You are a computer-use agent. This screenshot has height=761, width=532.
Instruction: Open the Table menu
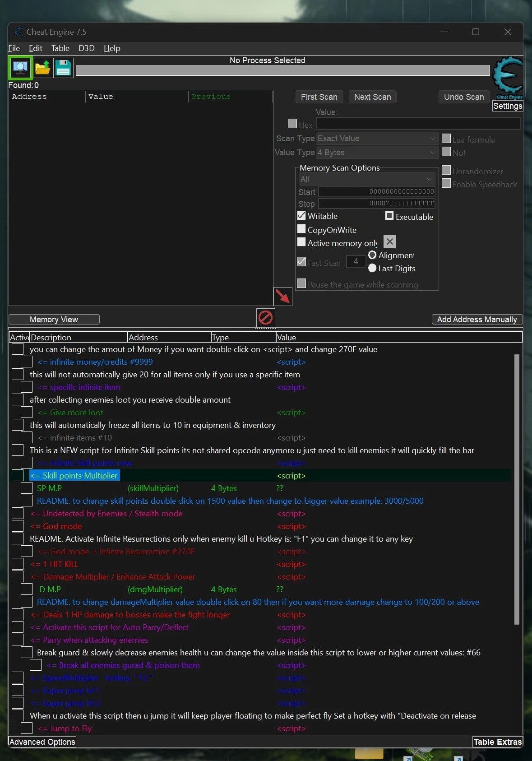60,48
